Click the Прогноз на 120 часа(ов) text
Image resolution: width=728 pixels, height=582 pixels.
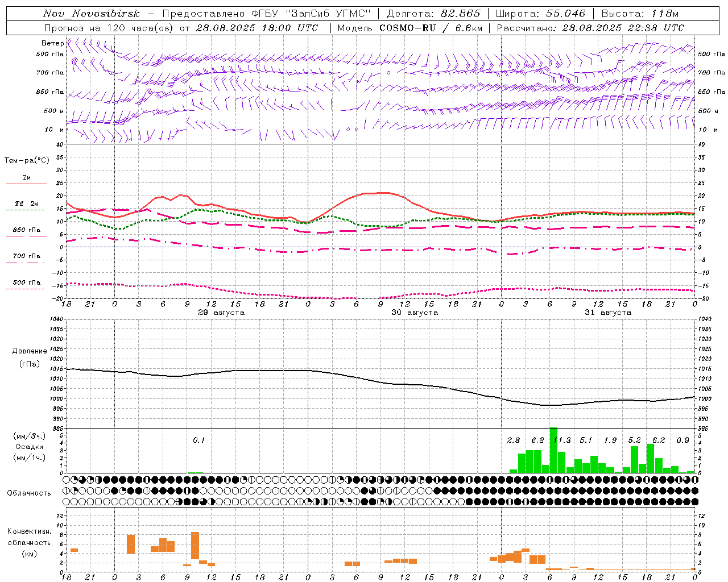(110, 28)
